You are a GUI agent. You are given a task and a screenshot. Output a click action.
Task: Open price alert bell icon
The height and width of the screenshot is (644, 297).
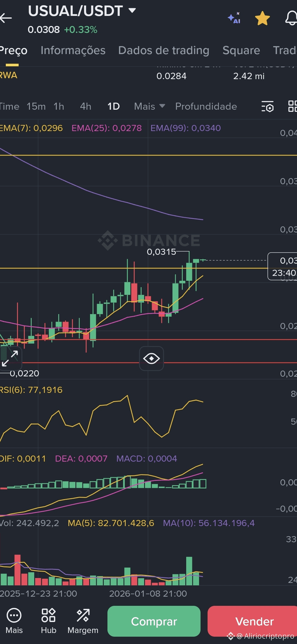tap(291, 18)
